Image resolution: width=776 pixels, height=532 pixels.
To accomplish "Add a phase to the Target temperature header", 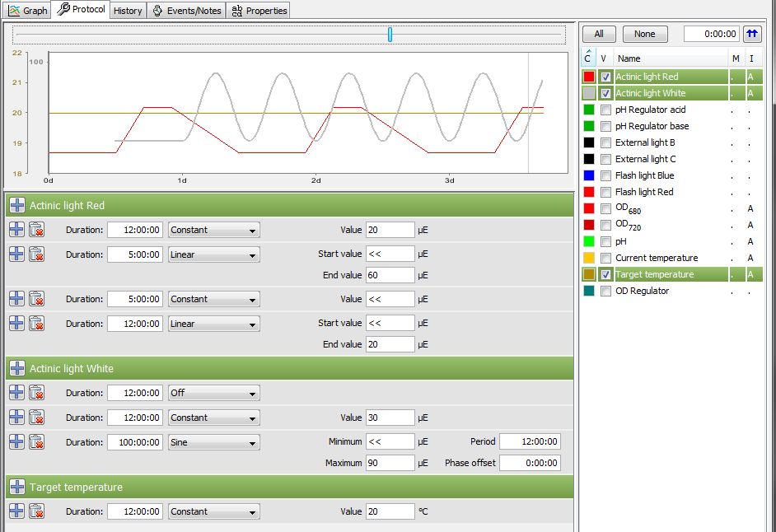I will coord(16,487).
